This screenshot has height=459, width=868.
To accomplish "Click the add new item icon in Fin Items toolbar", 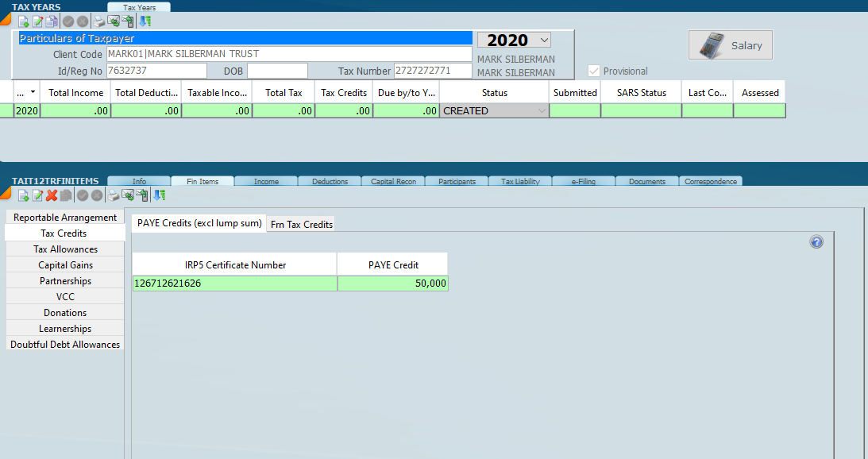I will pos(23,195).
